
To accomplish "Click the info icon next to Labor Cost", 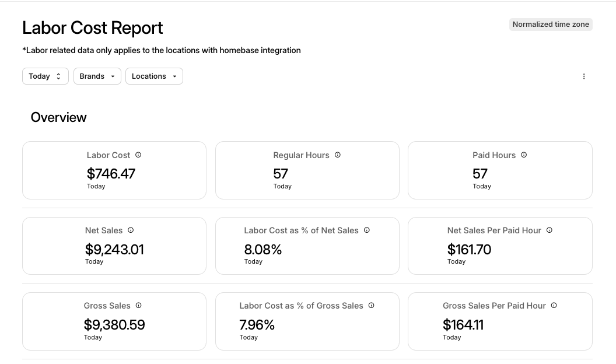I will 138,155.
